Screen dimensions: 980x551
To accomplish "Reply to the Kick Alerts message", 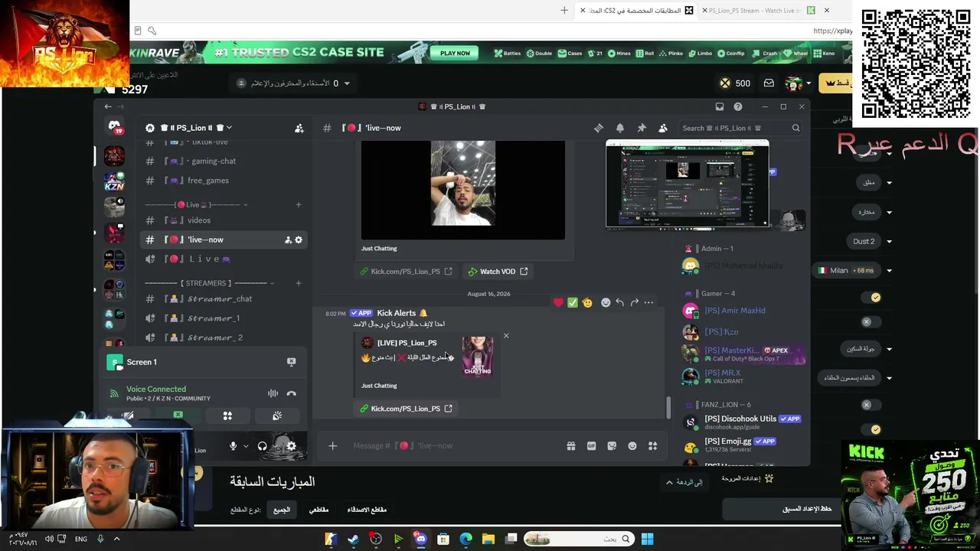I will [620, 303].
